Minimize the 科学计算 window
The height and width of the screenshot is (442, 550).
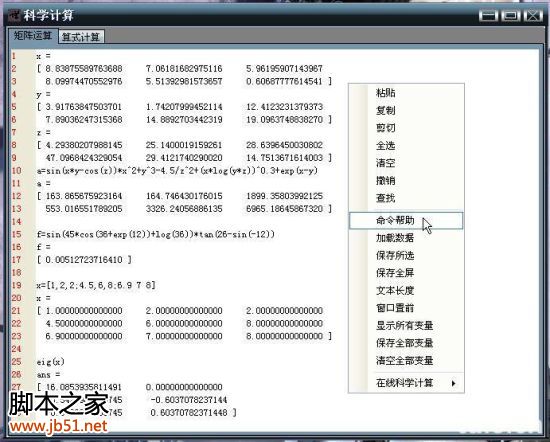tap(488, 15)
